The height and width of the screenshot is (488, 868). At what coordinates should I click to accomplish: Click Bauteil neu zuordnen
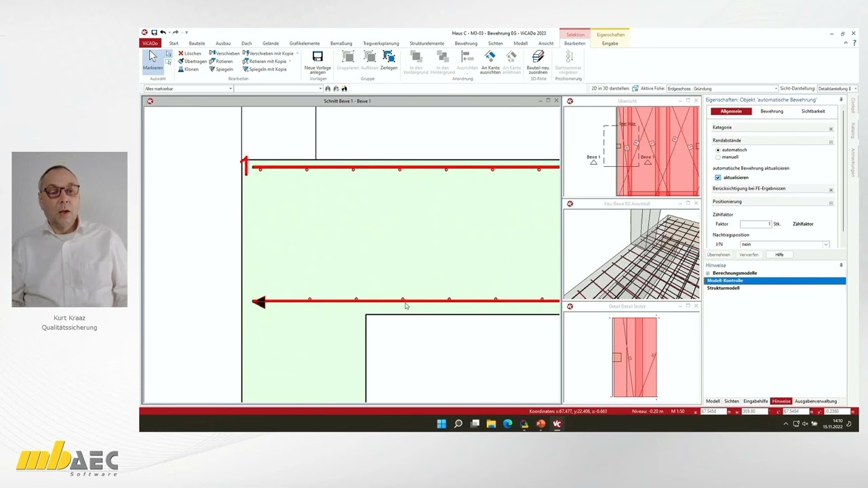[x=538, y=62]
